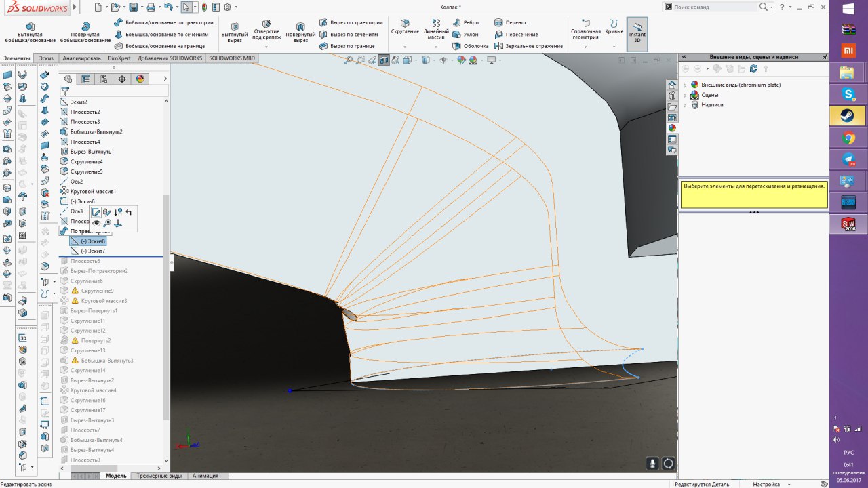868x488 pixels.
Task: Switch to Анимация1 bottom tab
Action: click(x=207, y=476)
